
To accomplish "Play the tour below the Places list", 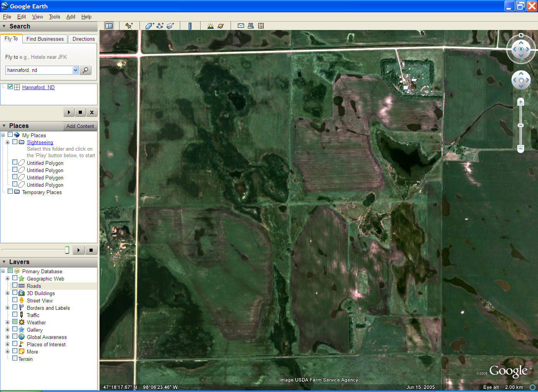I will point(78,250).
